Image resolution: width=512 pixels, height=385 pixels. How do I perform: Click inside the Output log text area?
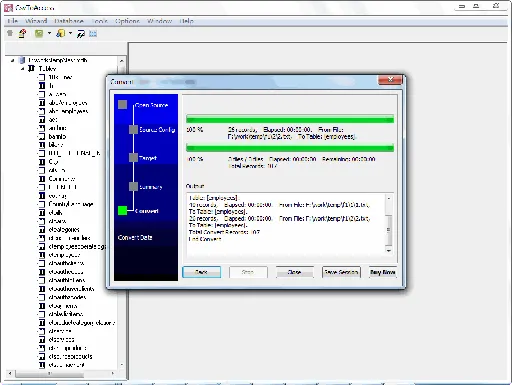pos(286,225)
